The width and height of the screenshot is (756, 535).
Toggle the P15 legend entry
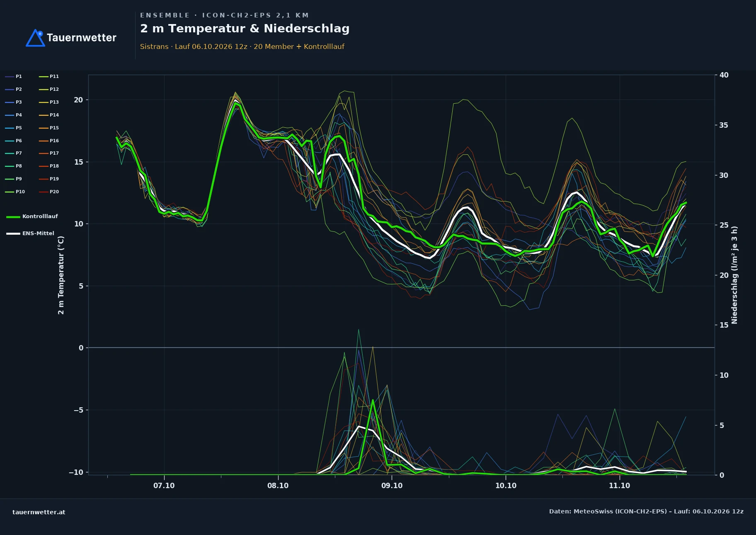click(x=49, y=128)
